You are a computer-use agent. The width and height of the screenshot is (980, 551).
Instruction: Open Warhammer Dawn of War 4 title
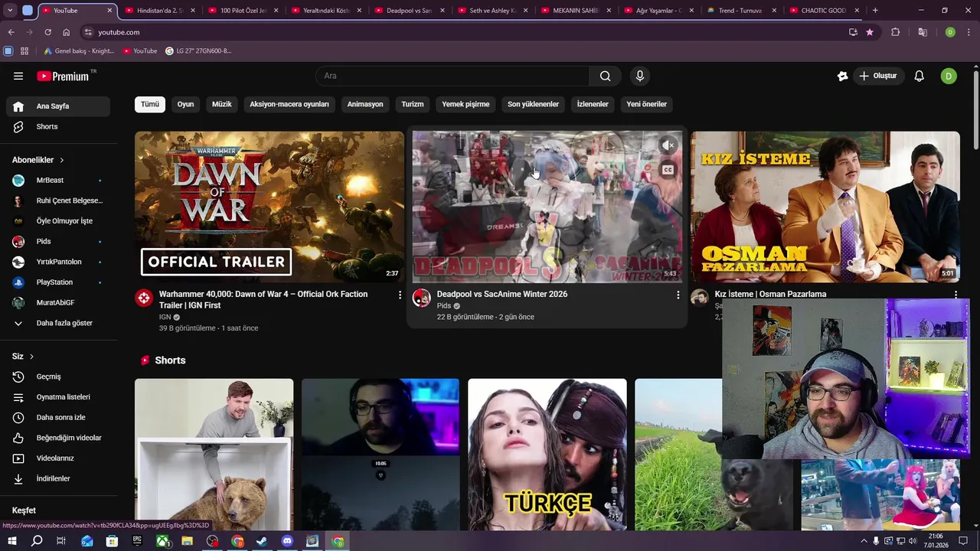coord(263,299)
